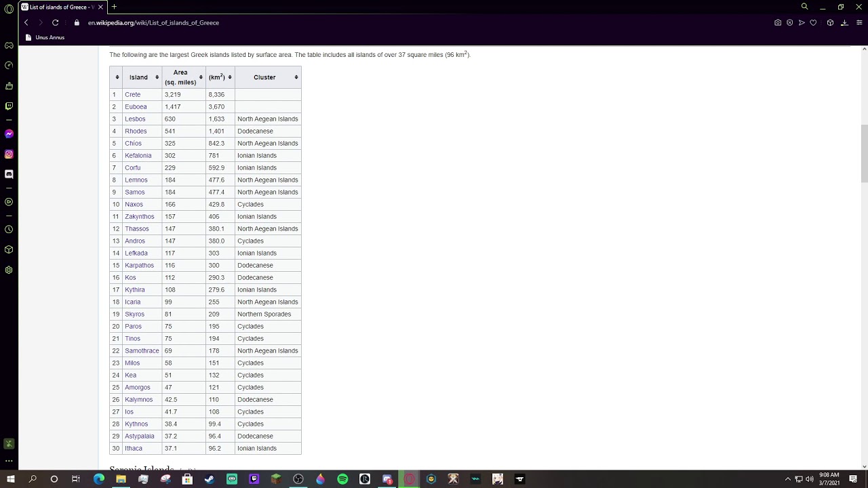868x488 pixels.
Task: Open Microsoft Store from taskbar
Action: (187, 479)
